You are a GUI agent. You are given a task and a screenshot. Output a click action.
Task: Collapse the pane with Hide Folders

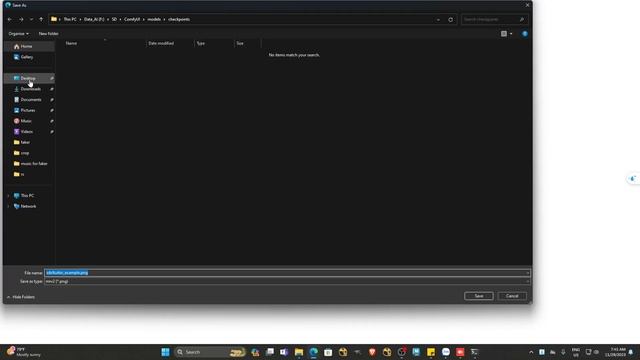coord(21,297)
